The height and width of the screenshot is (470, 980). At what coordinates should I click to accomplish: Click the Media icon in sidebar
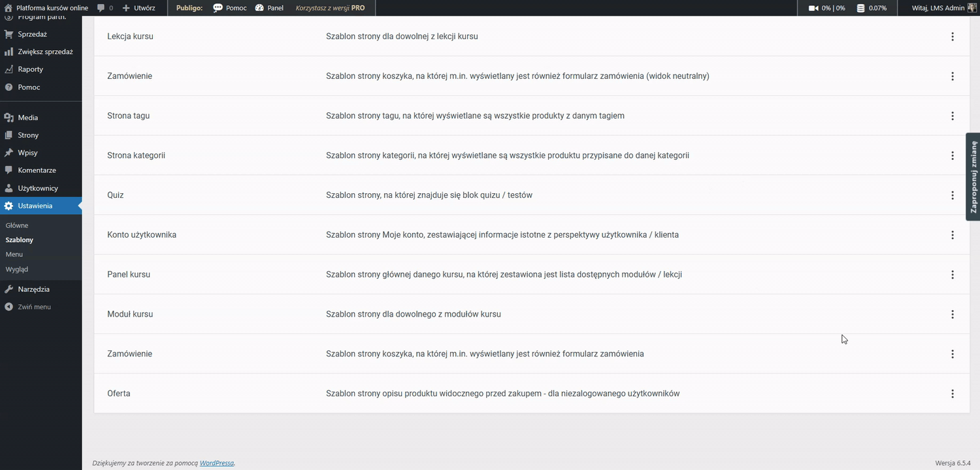(8, 117)
